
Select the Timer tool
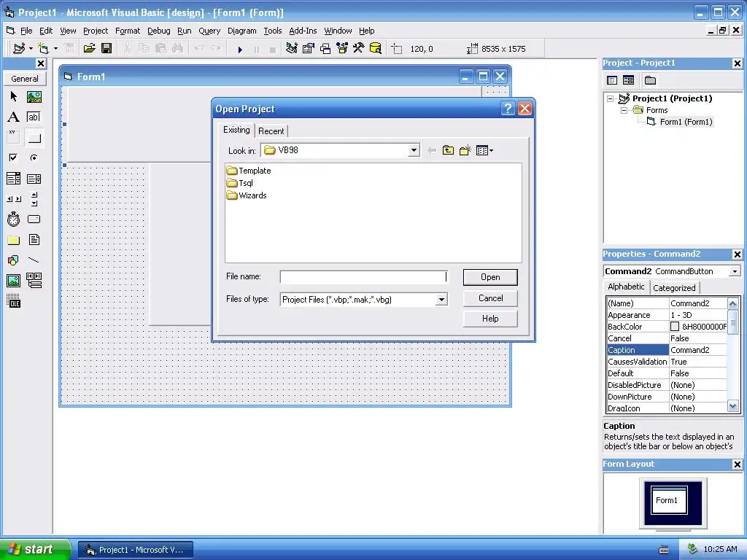point(13,219)
